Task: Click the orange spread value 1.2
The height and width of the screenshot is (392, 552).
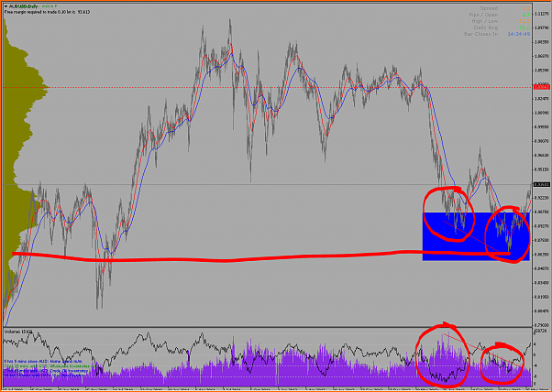Action: click(x=526, y=8)
